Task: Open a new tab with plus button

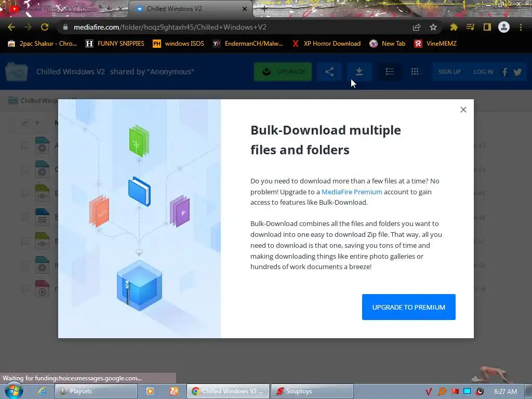Action: click(x=264, y=9)
